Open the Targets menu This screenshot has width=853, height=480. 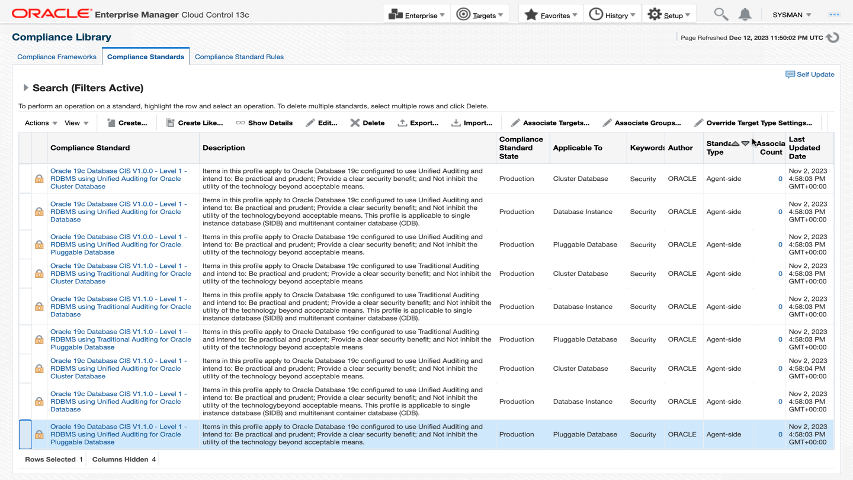pos(479,15)
